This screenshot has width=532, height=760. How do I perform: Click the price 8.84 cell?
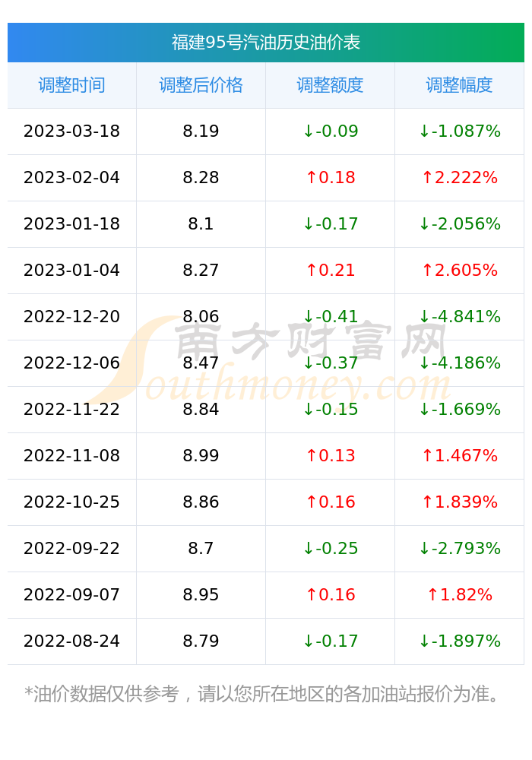coord(201,409)
